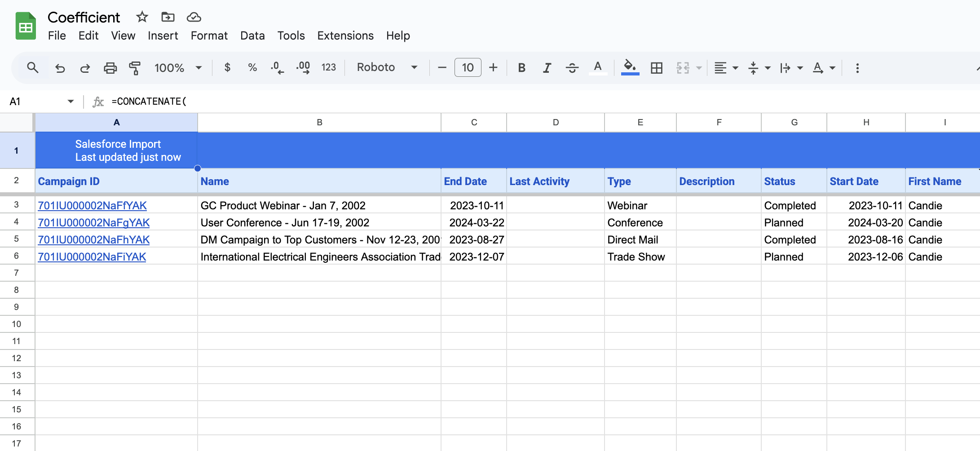Click the font size input field
Image resolution: width=980 pixels, height=451 pixels.
(468, 68)
